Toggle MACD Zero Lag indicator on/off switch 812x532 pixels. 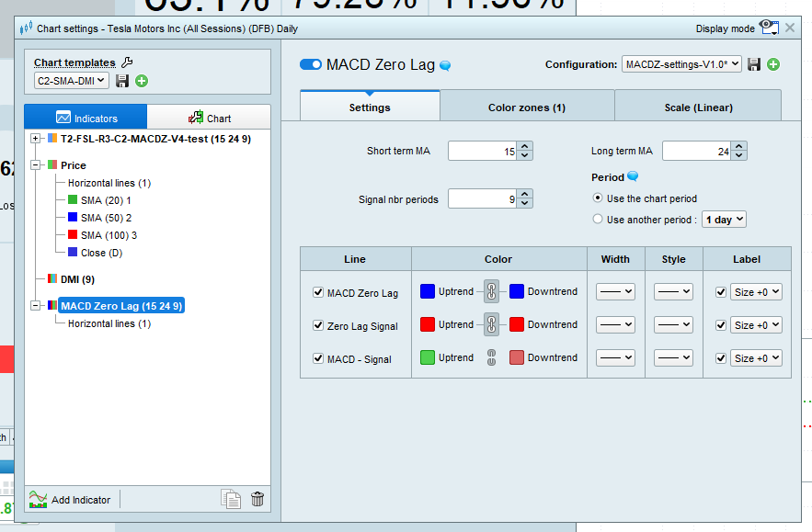(x=311, y=64)
